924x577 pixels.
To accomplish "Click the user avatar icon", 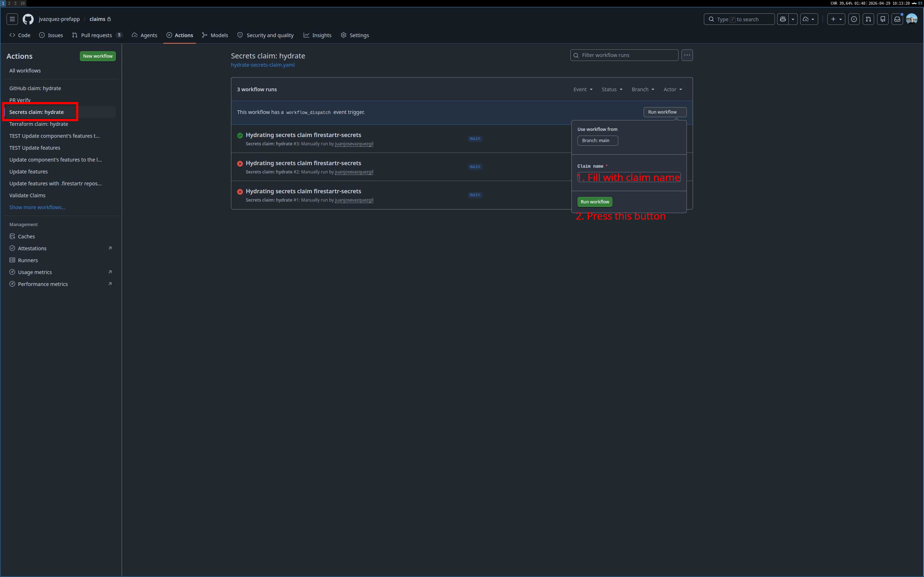I will pyautogui.click(x=911, y=19).
